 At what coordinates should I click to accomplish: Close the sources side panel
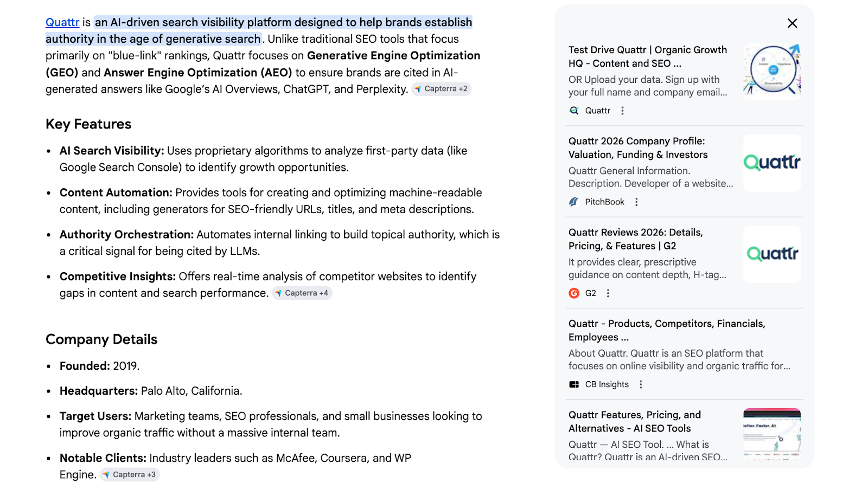point(792,23)
